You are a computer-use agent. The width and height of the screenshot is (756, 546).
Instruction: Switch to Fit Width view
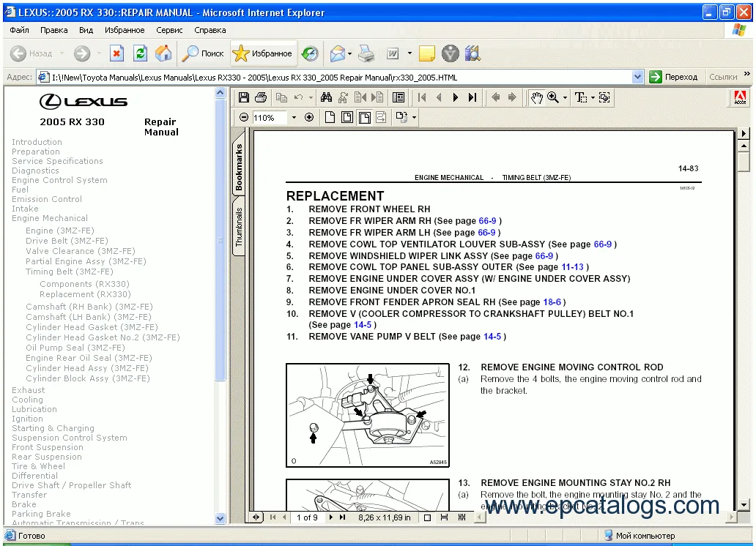tap(365, 117)
